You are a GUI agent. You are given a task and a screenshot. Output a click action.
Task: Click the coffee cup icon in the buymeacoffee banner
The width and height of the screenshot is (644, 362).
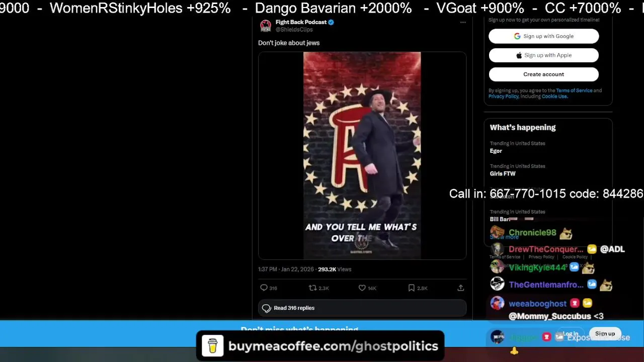(212, 346)
